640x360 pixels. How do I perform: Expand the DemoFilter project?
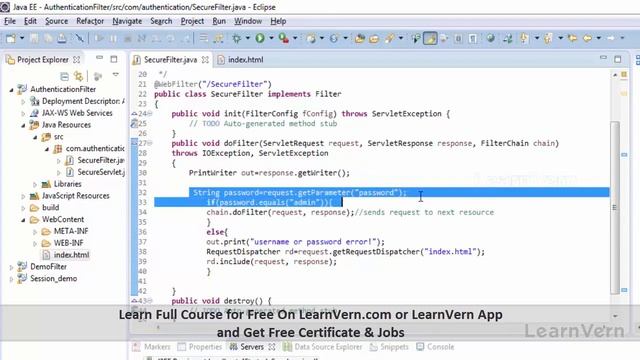tap(11, 267)
